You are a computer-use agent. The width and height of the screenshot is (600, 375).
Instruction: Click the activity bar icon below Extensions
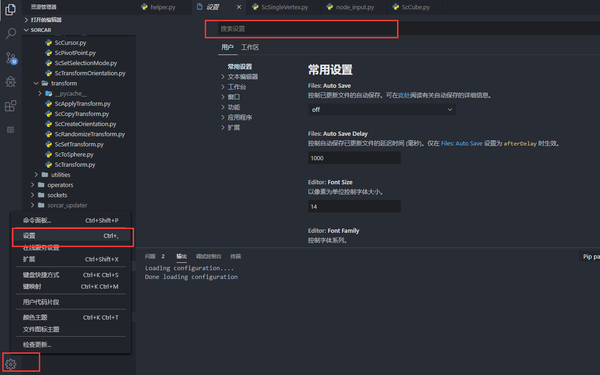[x=11, y=130]
